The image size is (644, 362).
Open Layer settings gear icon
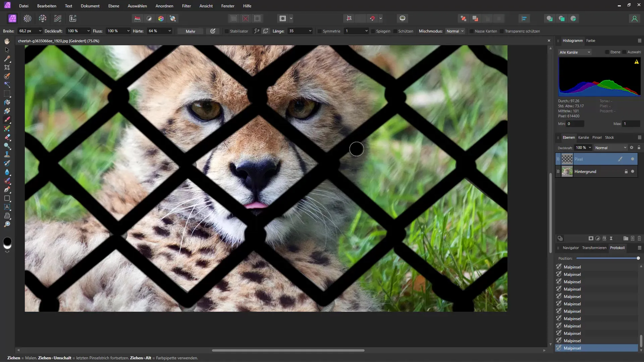coord(632,147)
